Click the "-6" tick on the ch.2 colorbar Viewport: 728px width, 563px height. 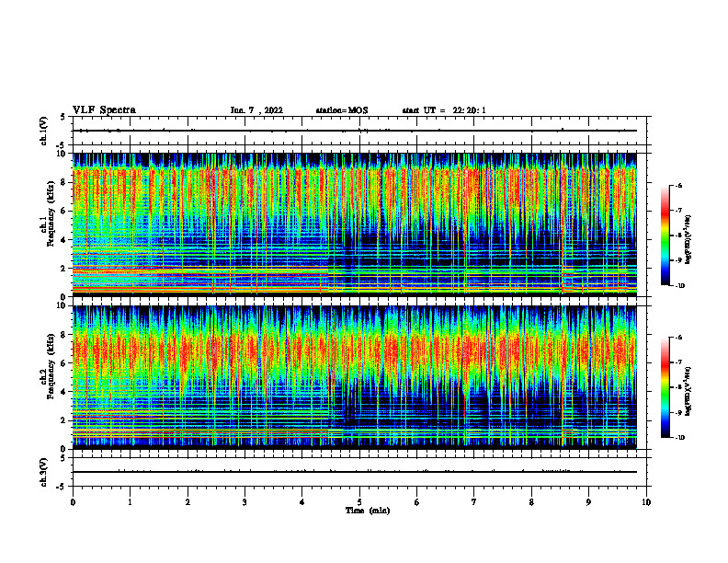click(x=678, y=338)
